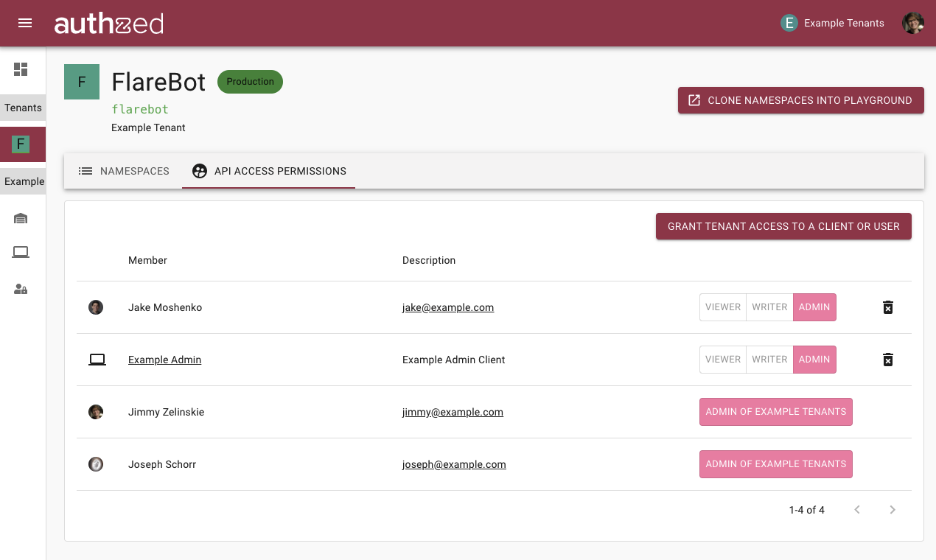The width and height of the screenshot is (936, 560).
Task: Click Jake Moshenko's avatar
Action: pos(96,307)
